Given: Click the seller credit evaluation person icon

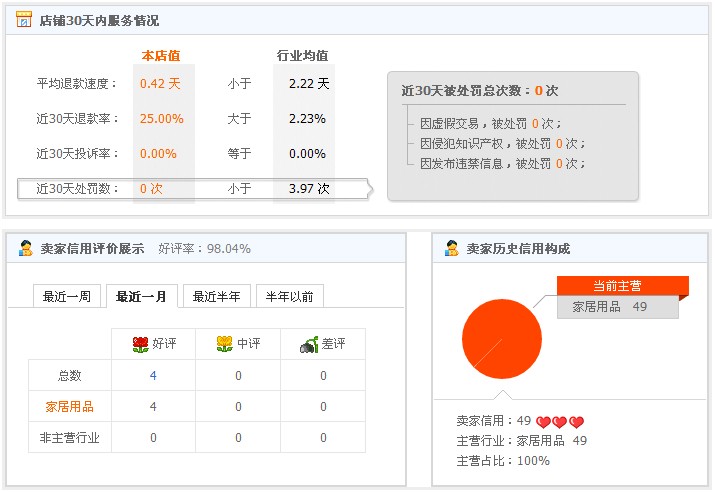Looking at the screenshot, I should point(26,248).
